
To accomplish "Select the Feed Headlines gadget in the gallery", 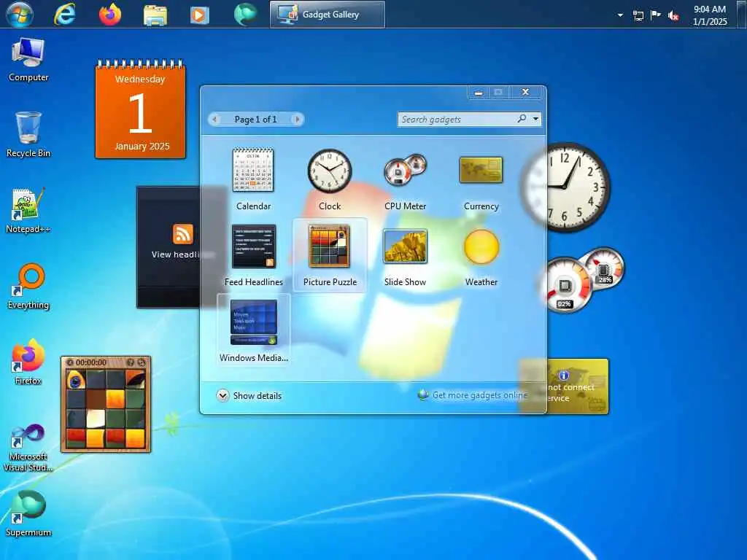I will click(253, 255).
